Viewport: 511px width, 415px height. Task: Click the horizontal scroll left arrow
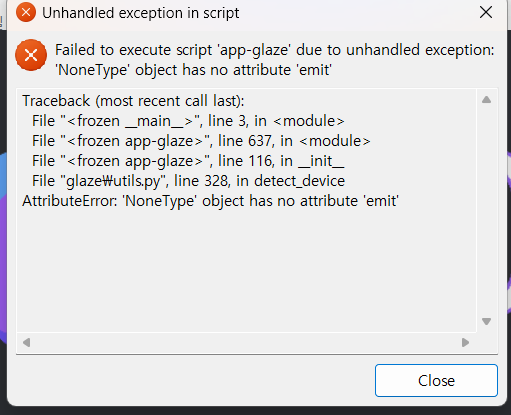coord(26,342)
